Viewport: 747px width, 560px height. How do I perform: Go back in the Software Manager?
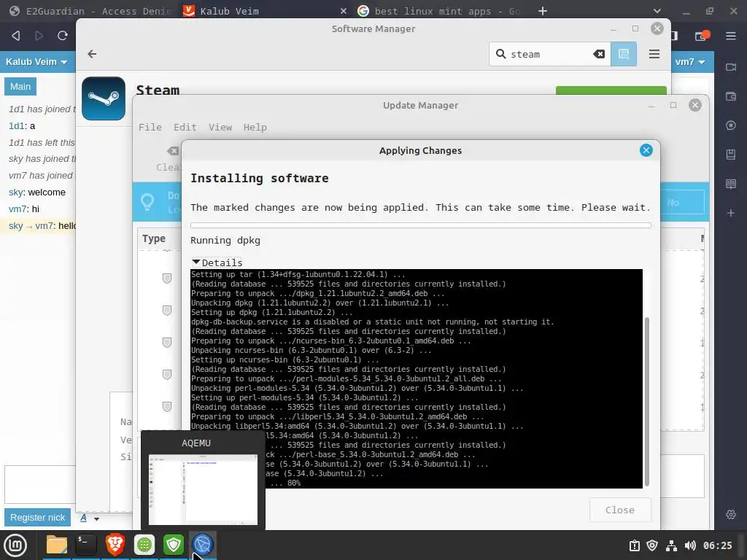(92, 54)
